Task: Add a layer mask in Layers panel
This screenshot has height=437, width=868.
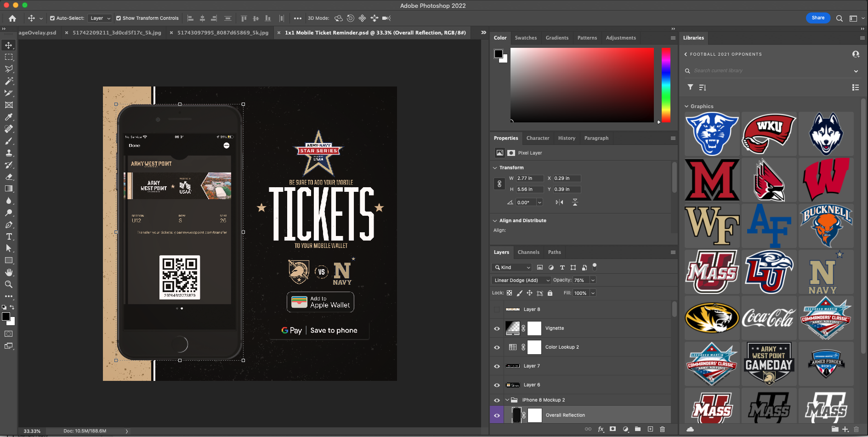Action: pyautogui.click(x=613, y=429)
